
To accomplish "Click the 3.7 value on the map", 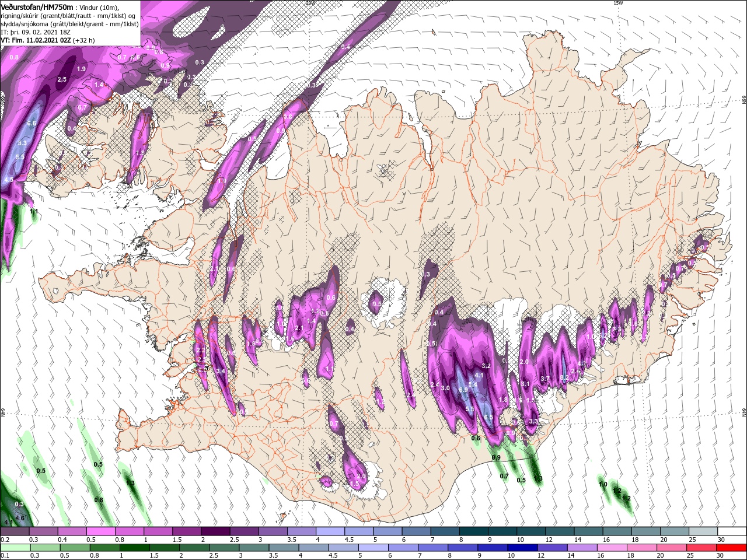I will (x=546, y=379).
